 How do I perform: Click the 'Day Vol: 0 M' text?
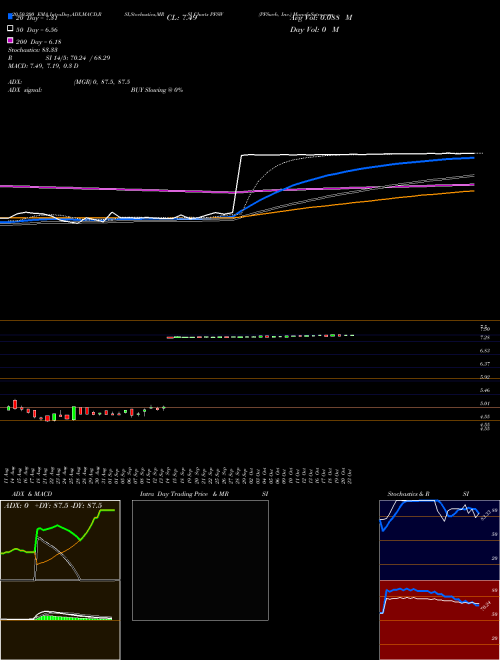(x=314, y=29)
